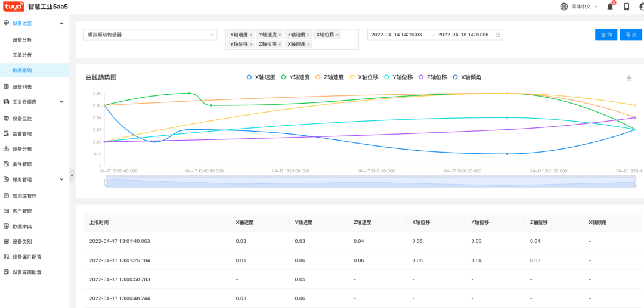Open the 简体中文 language dropdown
The height and width of the screenshot is (308, 644).
click(x=580, y=7)
